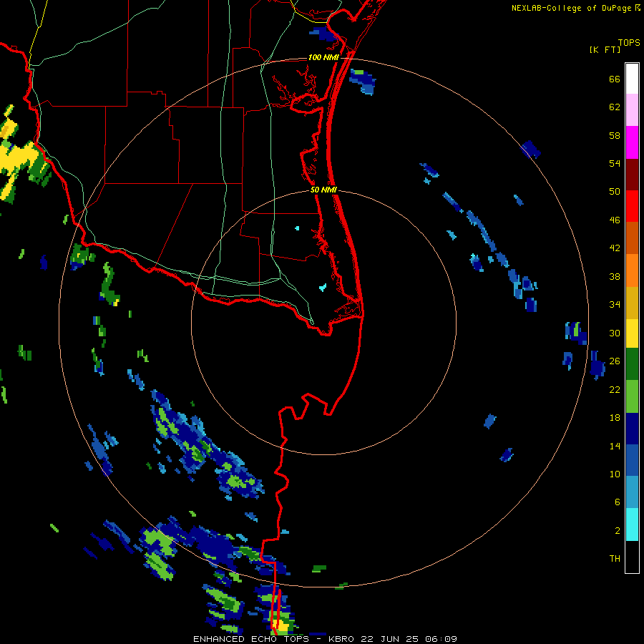The height and width of the screenshot is (644, 644).
Task: Select the magenta legend swatch
Action: pyautogui.click(x=632, y=142)
